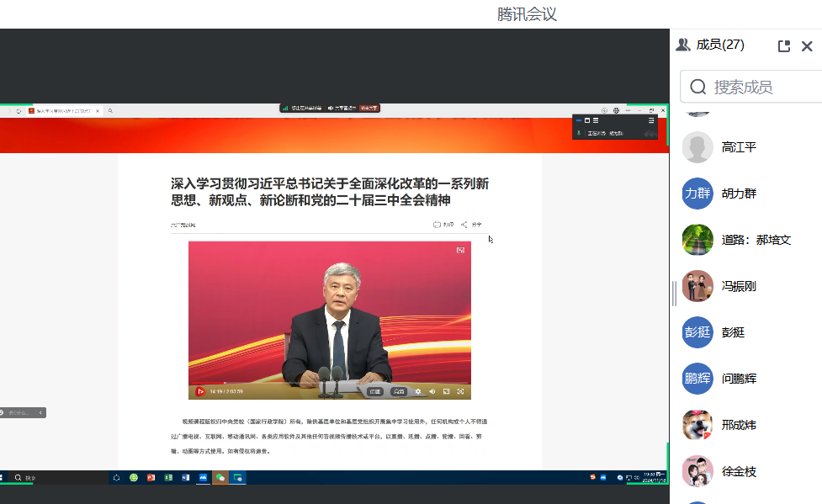Image resolution: width=822 pixels, height=504 pixels.
Task: Toggle picture-in-picture on the video player
Action: (x=446, y=391)
